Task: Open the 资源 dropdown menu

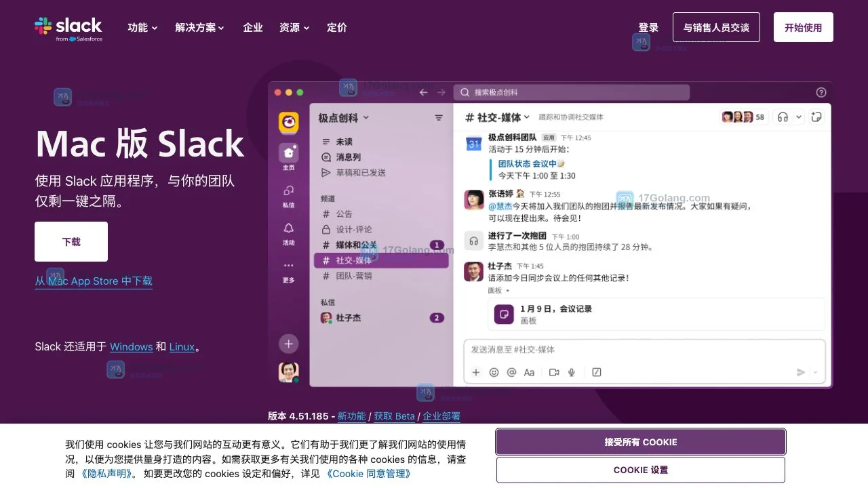Action: [x=294, y=28]
